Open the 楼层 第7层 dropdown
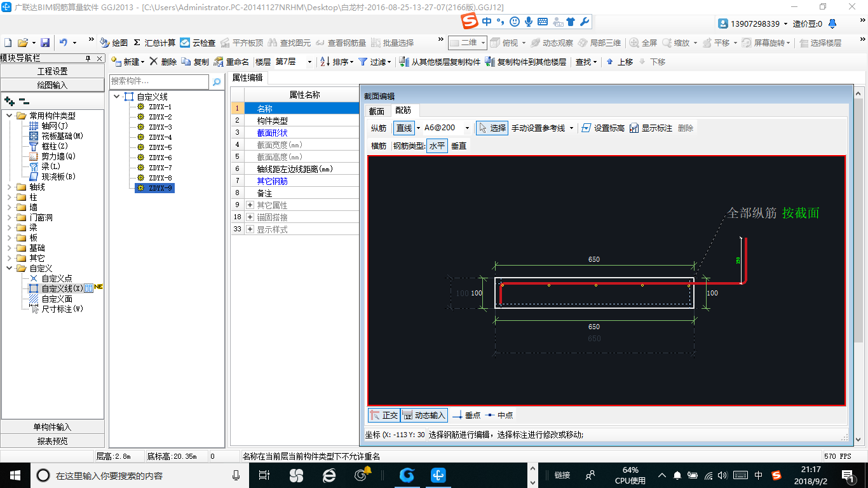This screenshot has height=488, width=868. (x=309, y=62)
